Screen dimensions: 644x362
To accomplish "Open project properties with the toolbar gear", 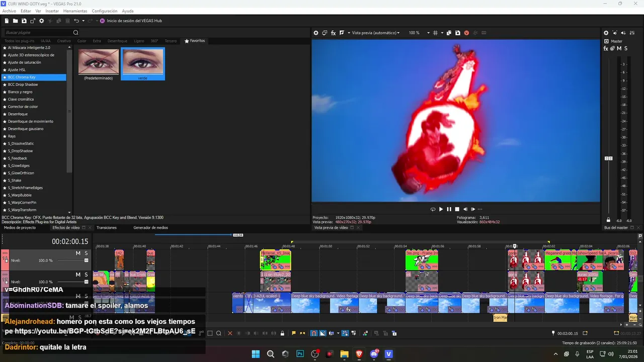I will point(42,21).
